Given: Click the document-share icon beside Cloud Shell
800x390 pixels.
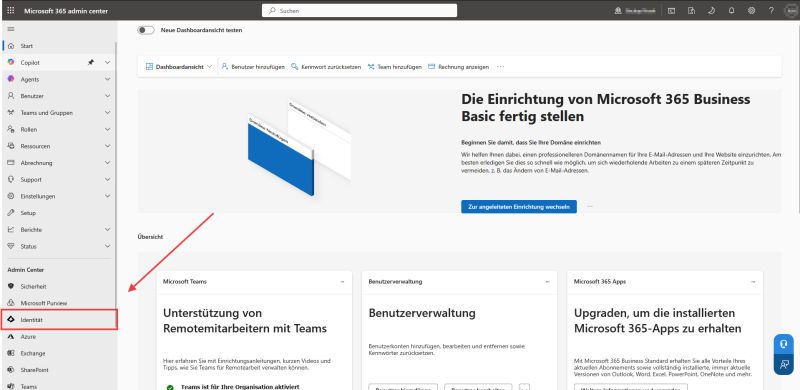Looking at the screenshot, I should click(692, 11).
